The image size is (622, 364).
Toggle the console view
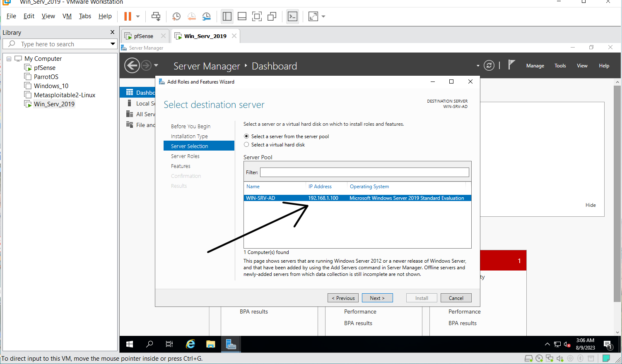click(292, 17)
